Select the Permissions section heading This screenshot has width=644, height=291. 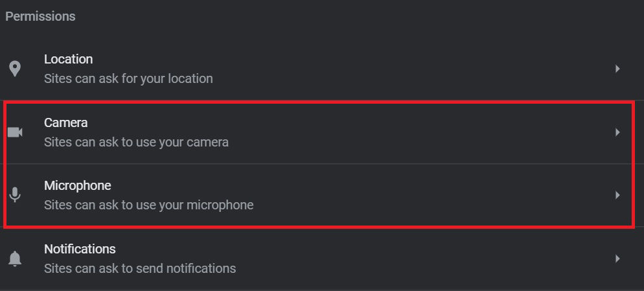(40, 16)
